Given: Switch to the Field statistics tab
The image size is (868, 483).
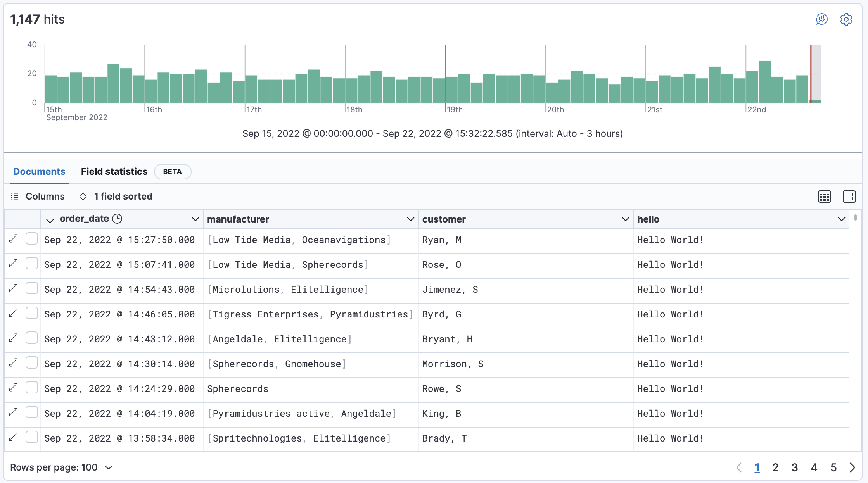Looking at the screenshot, I should [x=114, y=172].
